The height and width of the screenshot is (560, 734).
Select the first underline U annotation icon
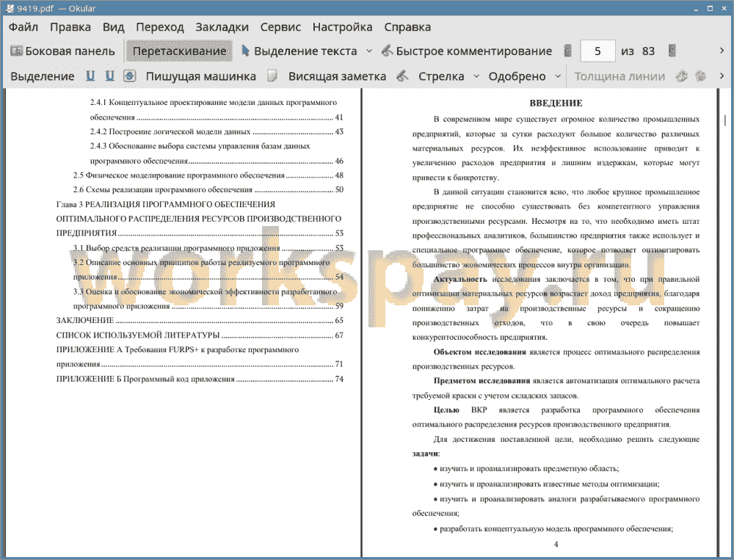click(x=90, y=76)
